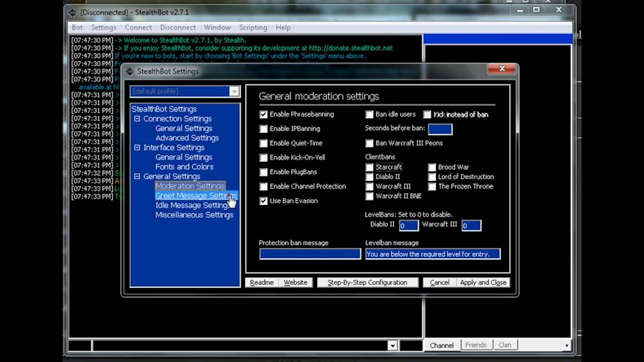Toggle Use Ban Evasion checkbox

tap(264, 201)
